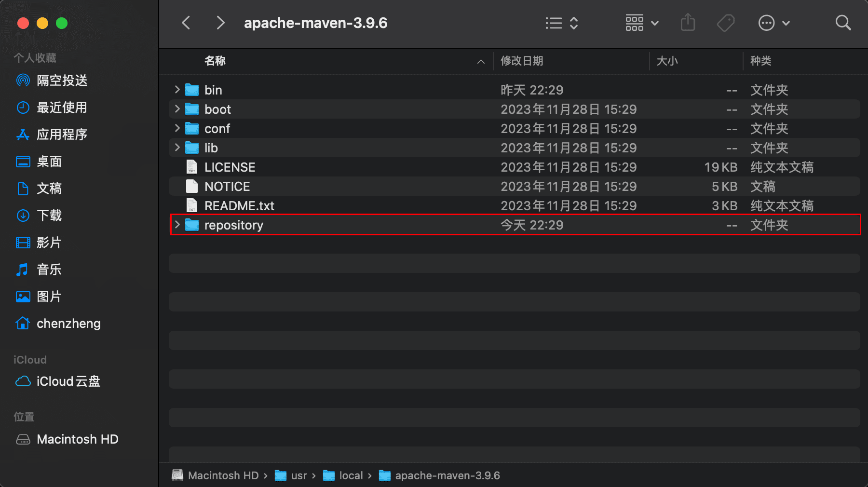Click the iCloud云盘 cloud icon
Viewport: 868px width, 487px height.
(23, 381)
